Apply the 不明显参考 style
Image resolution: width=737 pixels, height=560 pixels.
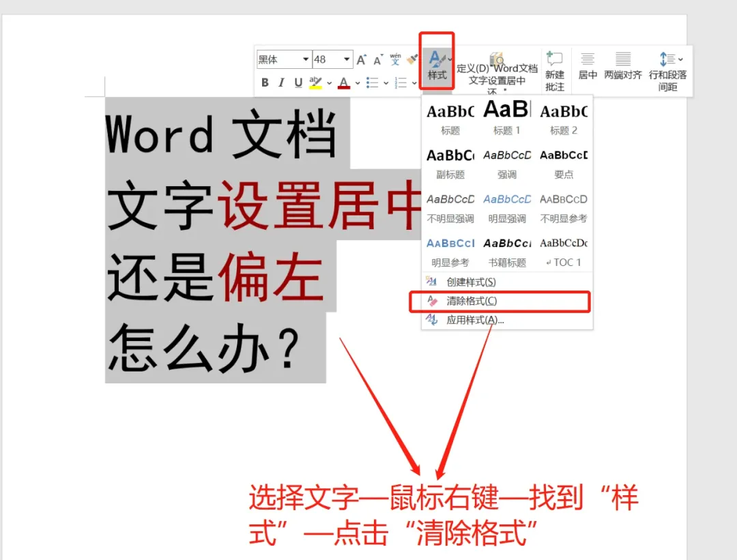coord(564,207)
